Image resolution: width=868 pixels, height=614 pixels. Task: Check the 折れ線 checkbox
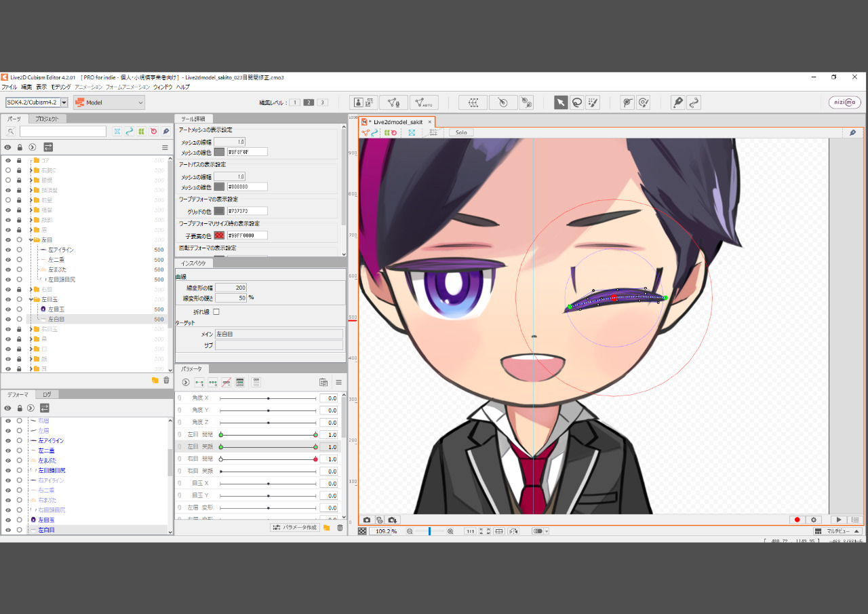tap(216, 311)
